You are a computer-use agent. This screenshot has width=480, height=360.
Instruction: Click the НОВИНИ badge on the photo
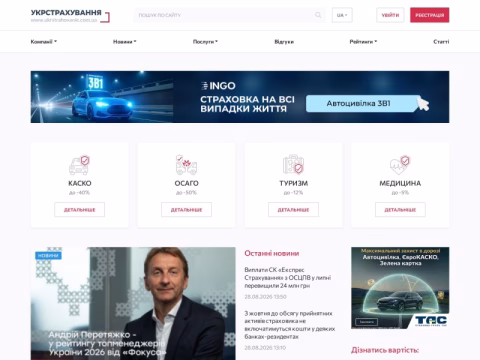pyautogui.click(x=48, y=256)
